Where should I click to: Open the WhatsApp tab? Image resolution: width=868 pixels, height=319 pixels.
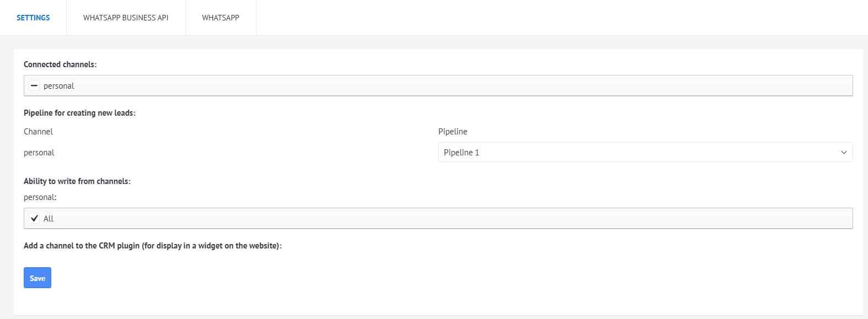221,18
